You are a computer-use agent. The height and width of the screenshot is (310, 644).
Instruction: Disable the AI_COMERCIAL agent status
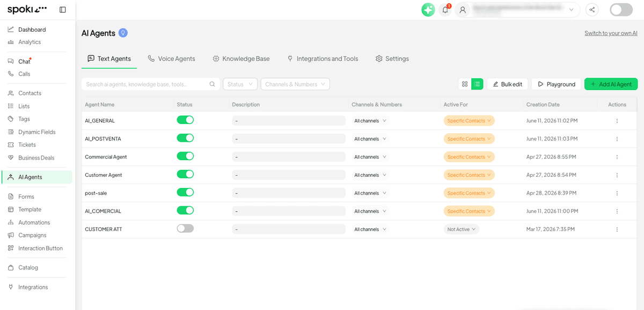[185, 211]
